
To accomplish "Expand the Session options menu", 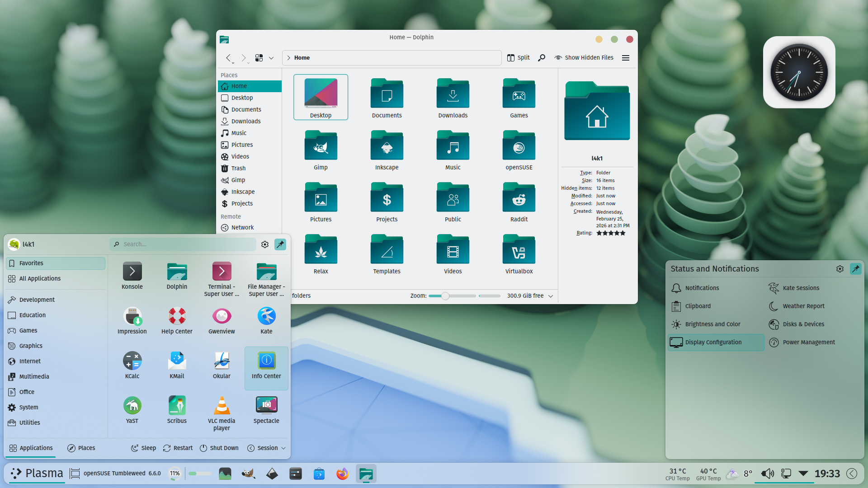I will 267,448.
